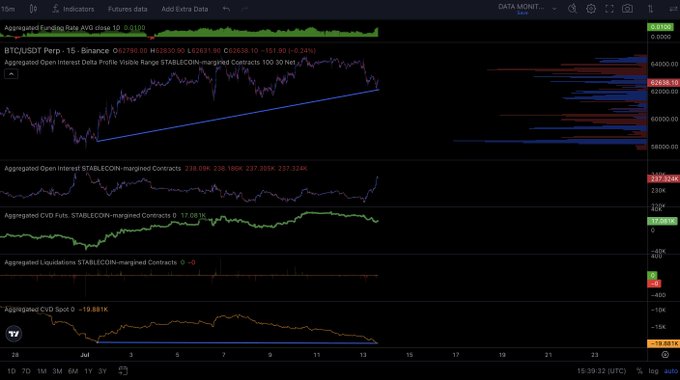Undo the last chart action
680x380 pixels.
pyautogui.click(x=226, y=9)
